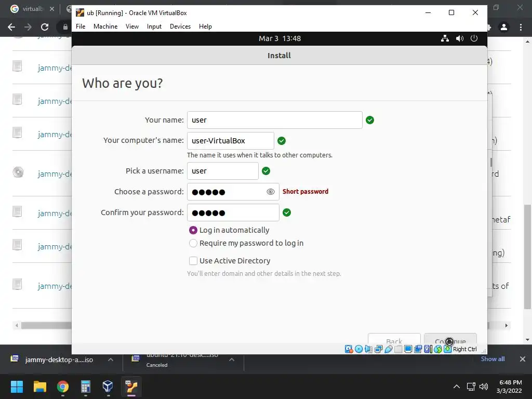Click the USB devices indicator in VirtualBox status bar
532x399 pixels.
[389, 349]
